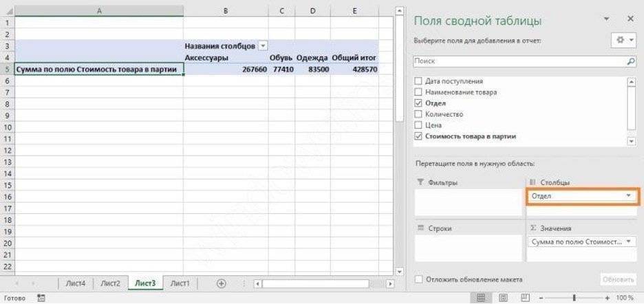Switch to the Лист4 sheet tab

click(x=75, y=283)
